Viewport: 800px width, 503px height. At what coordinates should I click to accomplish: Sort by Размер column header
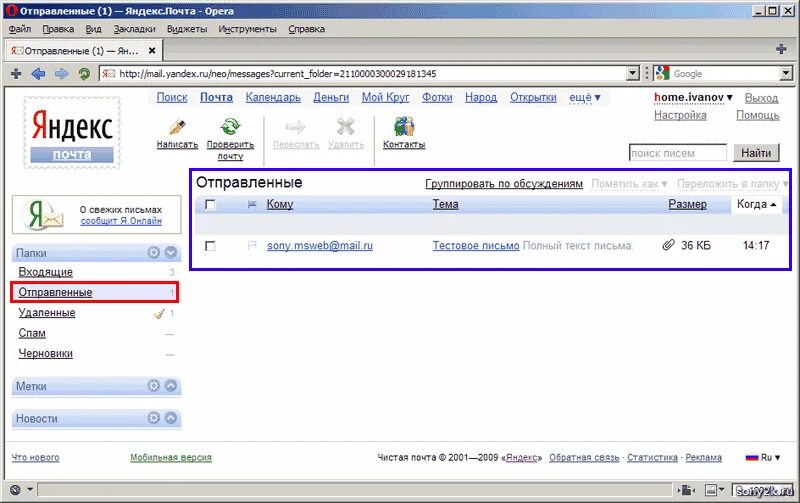pos(687,204)
